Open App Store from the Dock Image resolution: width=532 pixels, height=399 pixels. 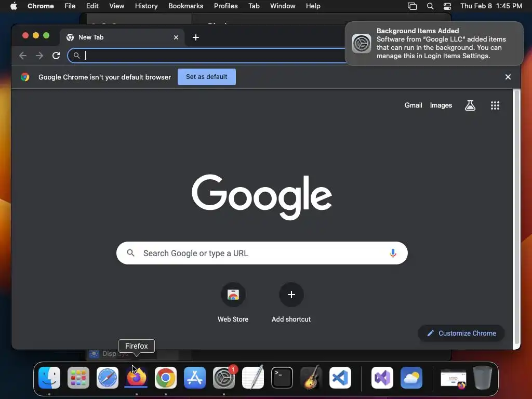tap(195, 378)
